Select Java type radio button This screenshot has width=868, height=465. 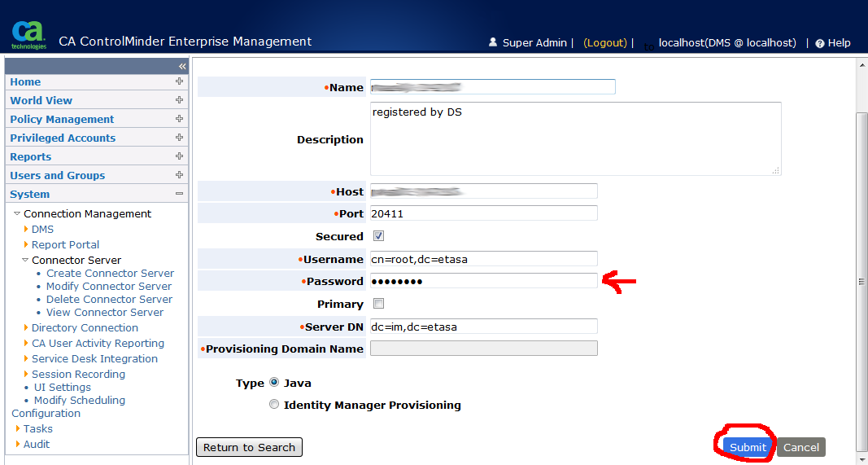[274, 383]
